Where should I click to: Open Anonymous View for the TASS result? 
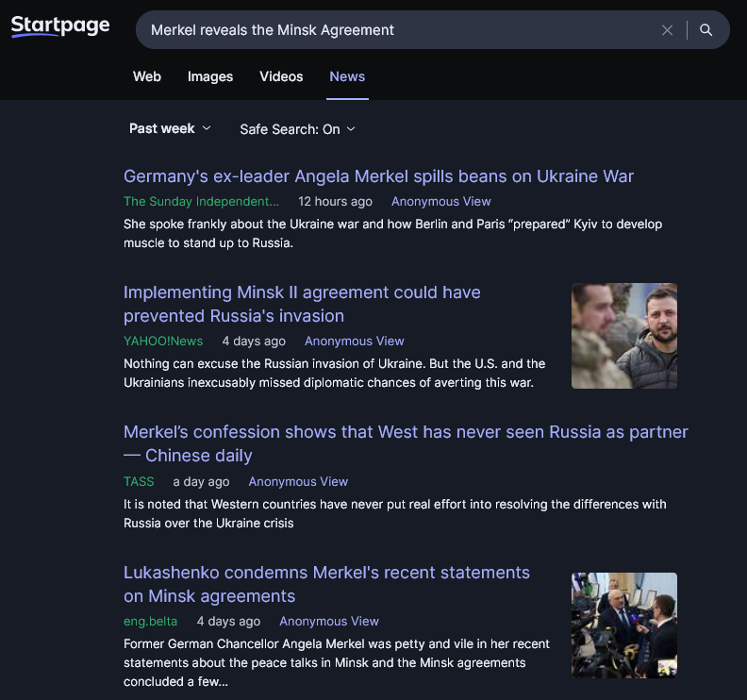[x=298, y=482]
